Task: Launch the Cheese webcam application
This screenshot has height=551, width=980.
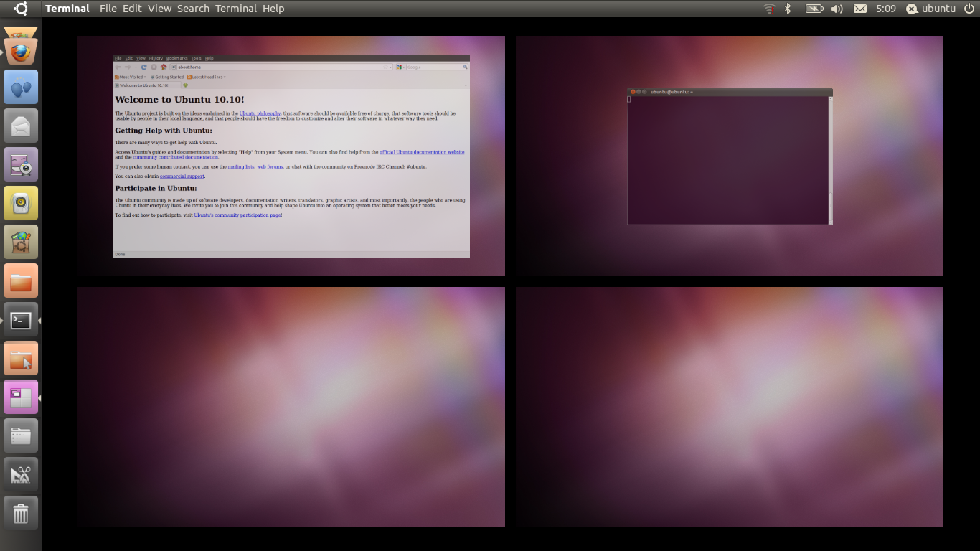Action: point(21,164)
